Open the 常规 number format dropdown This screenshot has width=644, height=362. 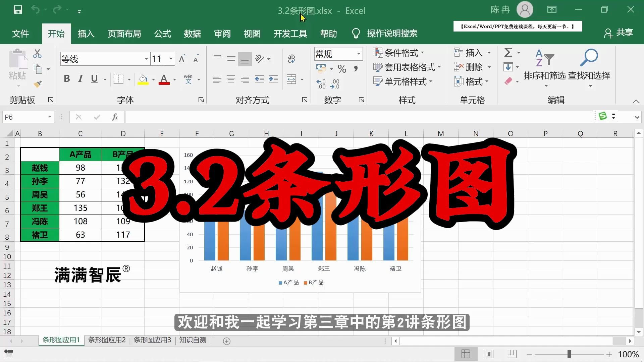(x=359, y=54)
